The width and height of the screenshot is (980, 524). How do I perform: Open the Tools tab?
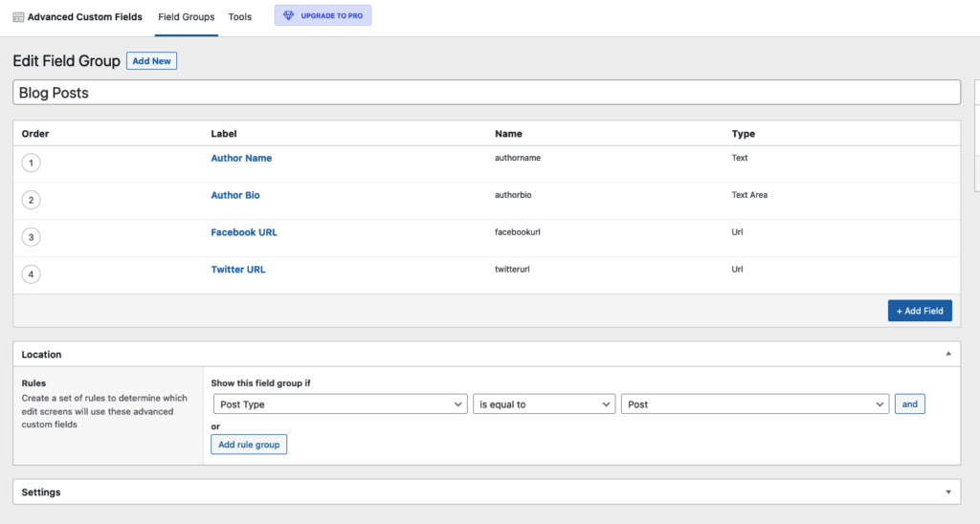(240, 17)
